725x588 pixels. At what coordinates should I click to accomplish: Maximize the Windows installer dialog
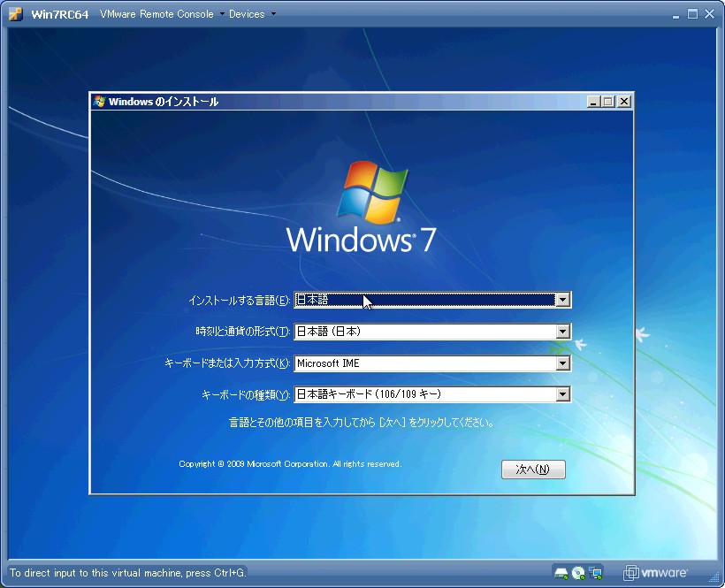click(608, 102)
